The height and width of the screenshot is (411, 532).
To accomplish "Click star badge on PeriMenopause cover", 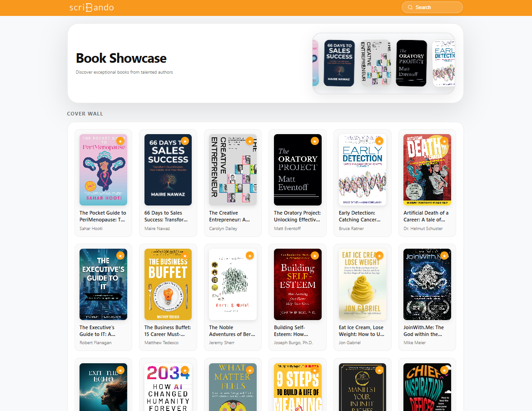I will coord(120,140).
